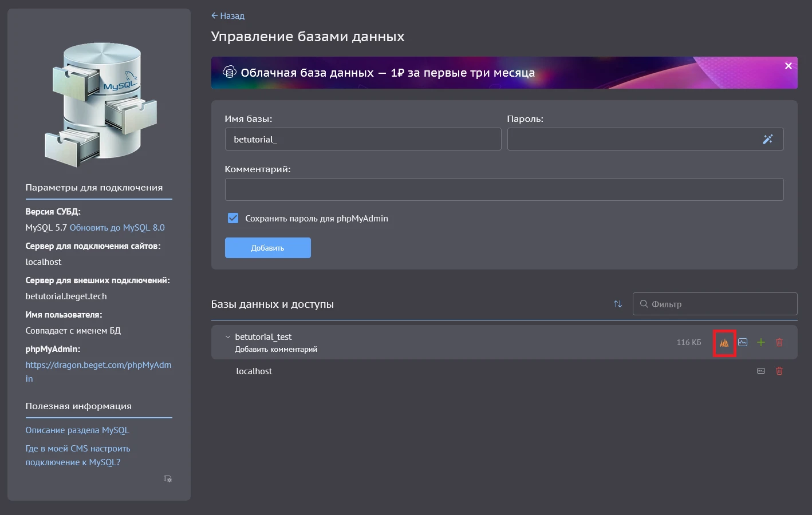Change password for the localhost access
The height and width of the screenshot is (515, 812).
click(x=760, y=371)
